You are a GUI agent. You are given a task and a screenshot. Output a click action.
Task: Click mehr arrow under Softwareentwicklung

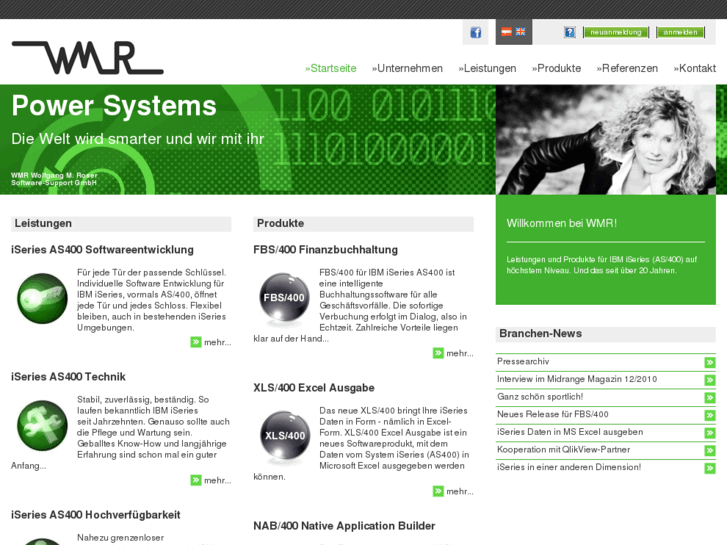coord(196,342)
